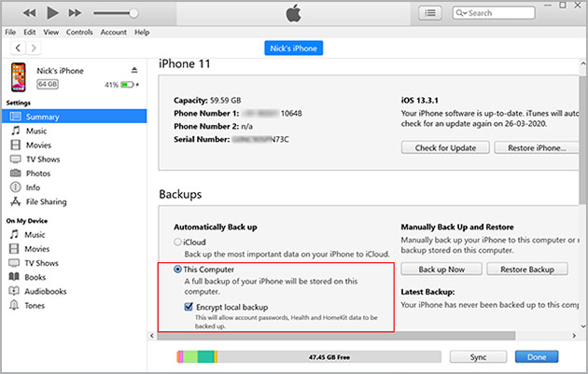This screenshot has height=374, width=588.
Task: Open Audiobooks under On My Device
Action: coord(47,291)
